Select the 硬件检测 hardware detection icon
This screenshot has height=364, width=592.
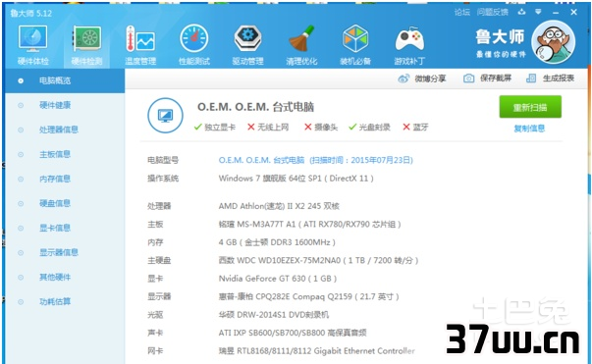point(86,39)
